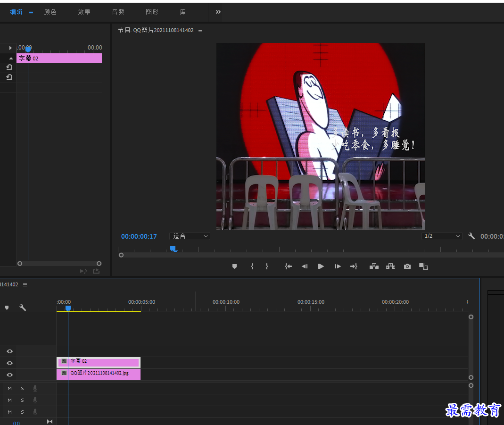This screenshot has width=504, height=425.
Task: Toggle top video track eye visibility
Action: pos(9,351)
